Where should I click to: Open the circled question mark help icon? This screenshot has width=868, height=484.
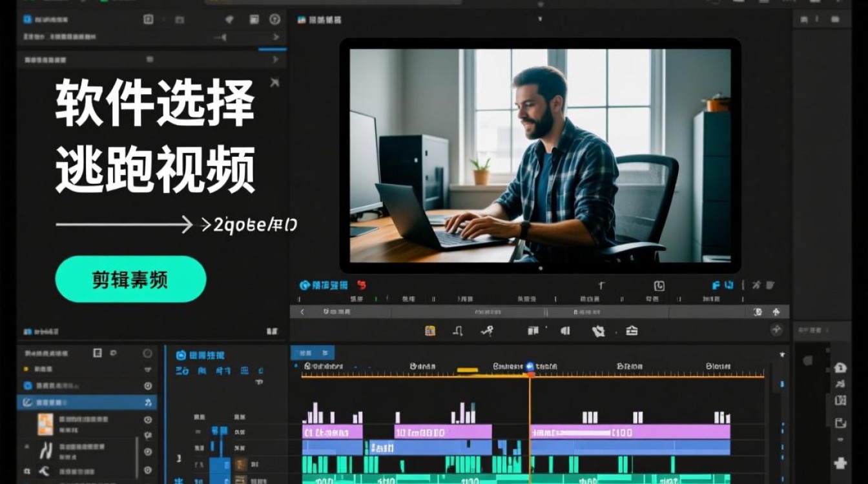pyautogui.click(x=275, y=19)
